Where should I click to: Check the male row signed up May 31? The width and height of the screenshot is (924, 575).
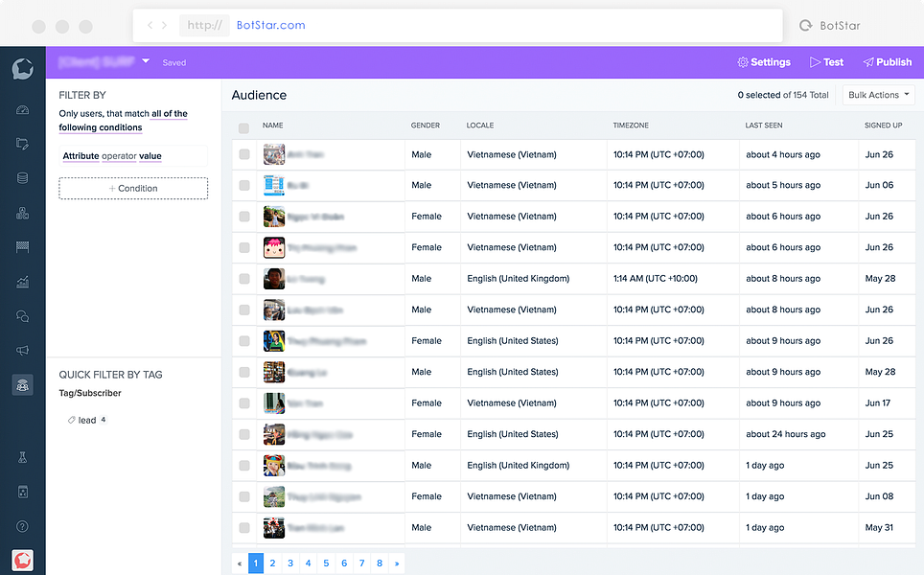pos(244,528)
